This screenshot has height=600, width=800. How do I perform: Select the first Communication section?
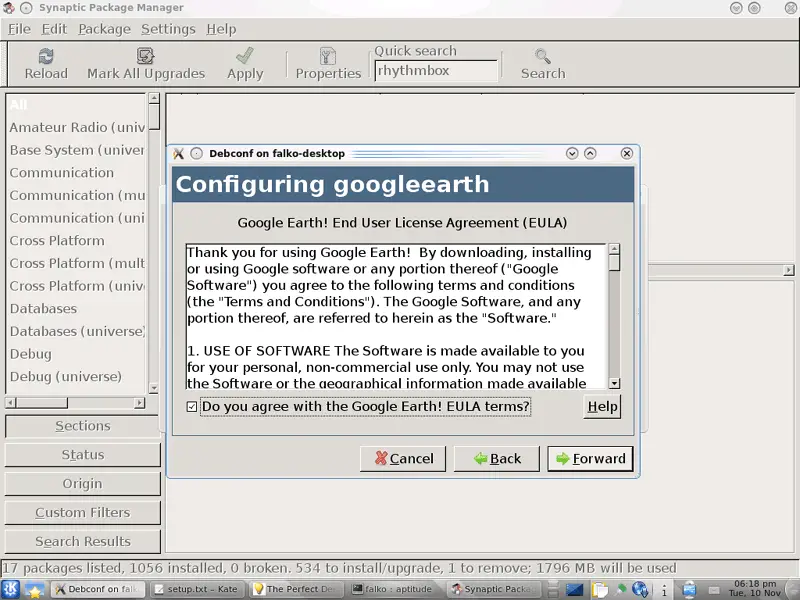coord(77,172)
